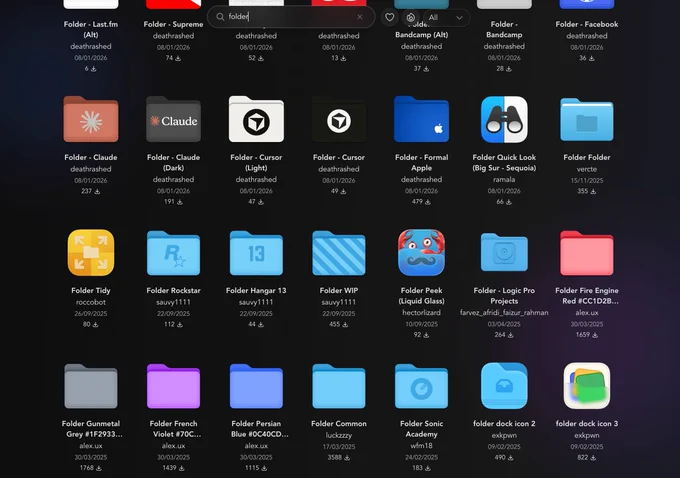
Task: Click the date 10/09/2025 under Folder Peek
Action: click(x=422, y=324)
